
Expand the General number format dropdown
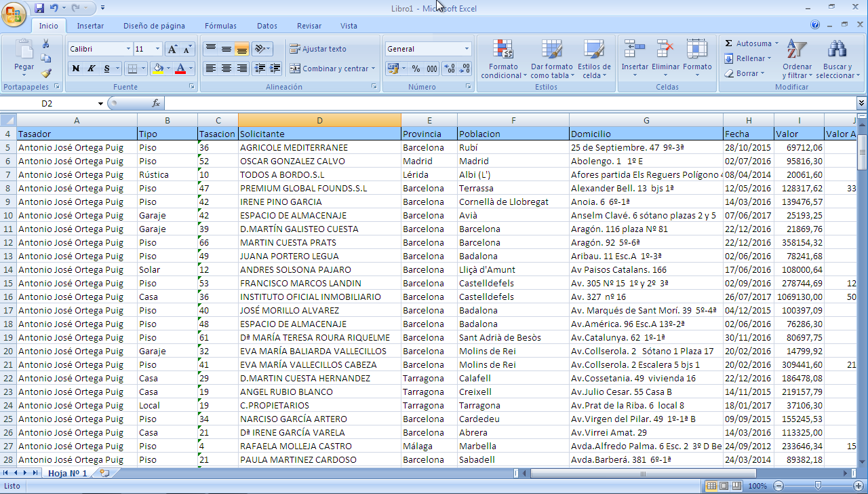coord(467,49)
